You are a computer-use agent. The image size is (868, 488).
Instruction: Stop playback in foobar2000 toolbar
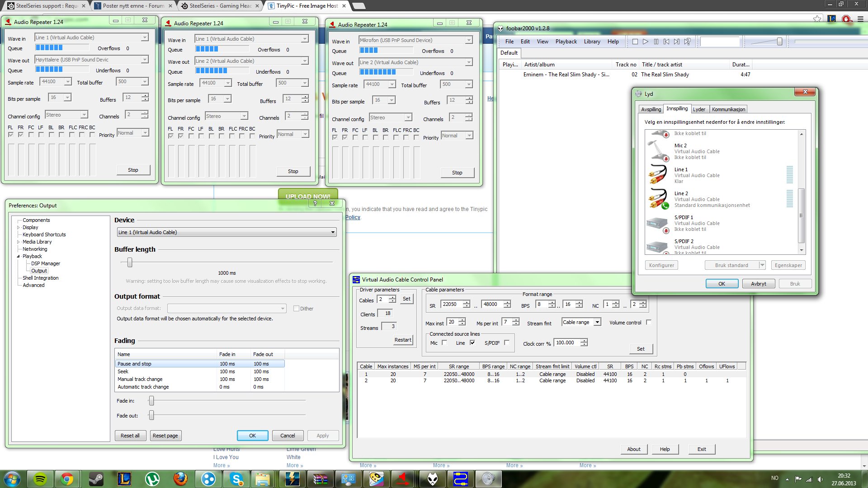[635, 42]
